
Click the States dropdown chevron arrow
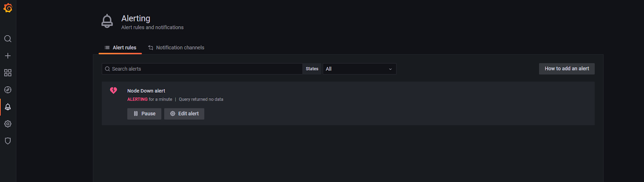point(390,69)
